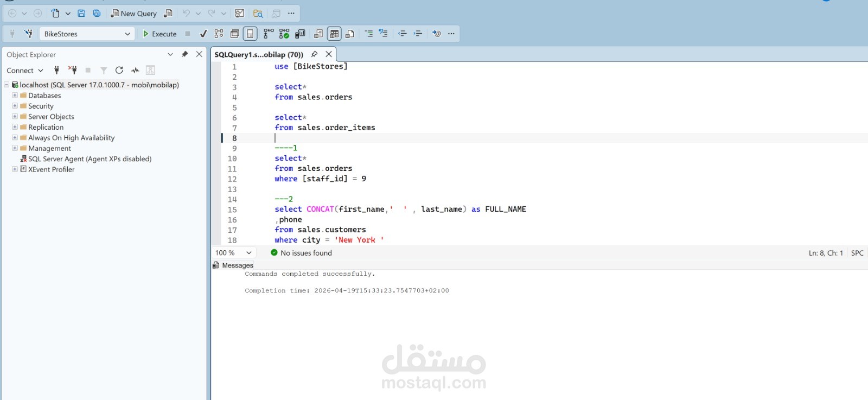Close the SQLQuery1 query tab

pyautogui.click(x=329, y=54)
